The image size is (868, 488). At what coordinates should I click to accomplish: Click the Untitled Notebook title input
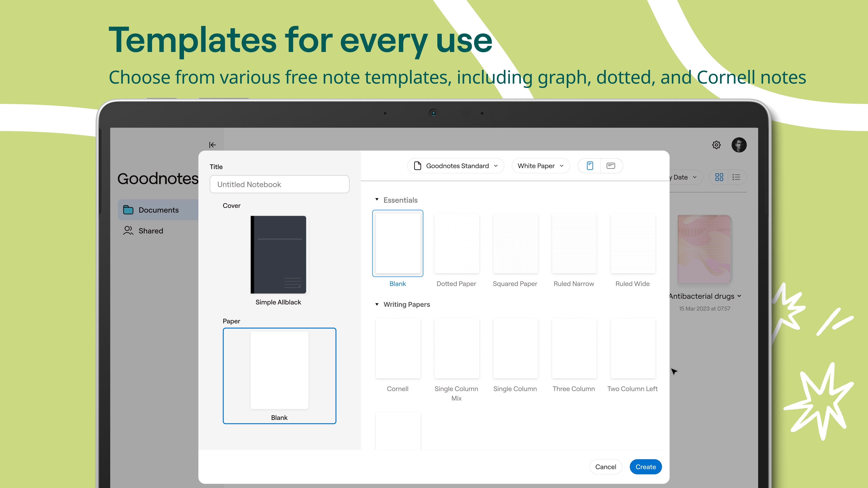click(x=278, y=183)
